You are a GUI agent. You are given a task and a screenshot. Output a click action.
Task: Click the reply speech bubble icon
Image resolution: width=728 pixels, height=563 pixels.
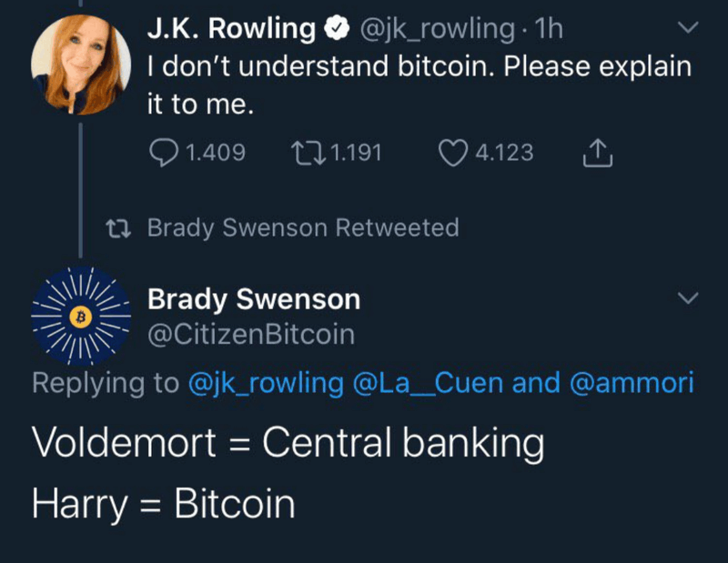click(x=164, y=153)
